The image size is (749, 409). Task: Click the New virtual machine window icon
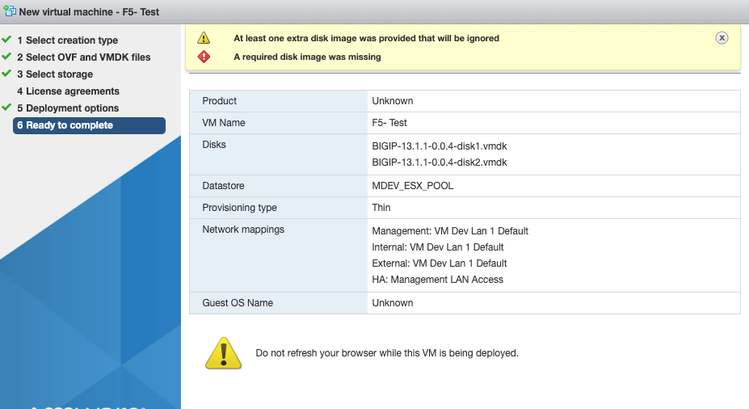tap(9, 11)
